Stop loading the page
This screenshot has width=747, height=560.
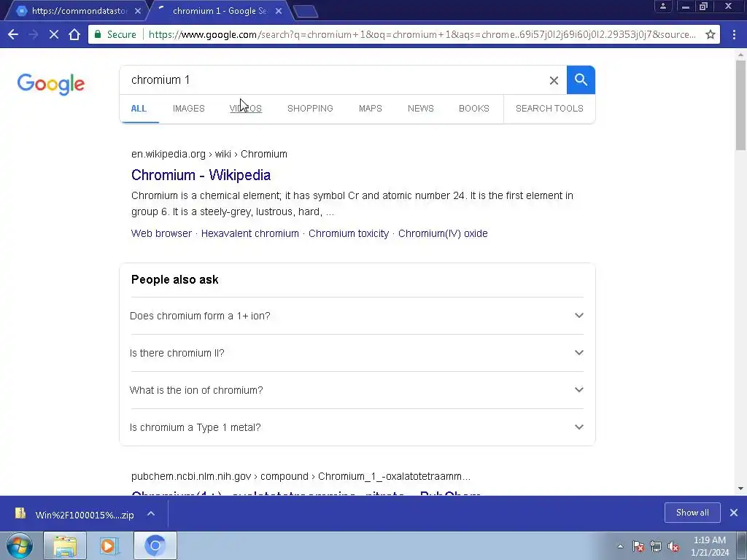click(x=54, y=34)
